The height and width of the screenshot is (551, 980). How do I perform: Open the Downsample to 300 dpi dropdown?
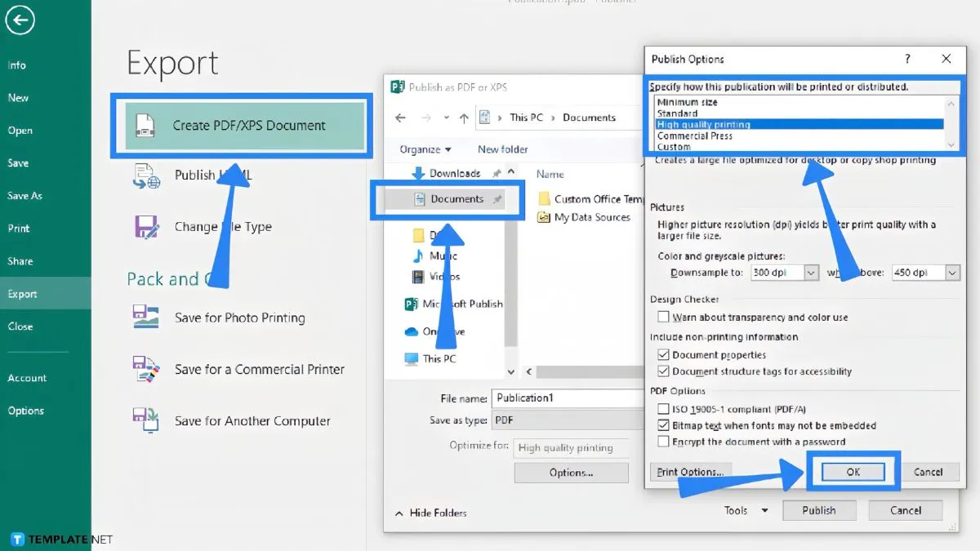tap(811, 273)
